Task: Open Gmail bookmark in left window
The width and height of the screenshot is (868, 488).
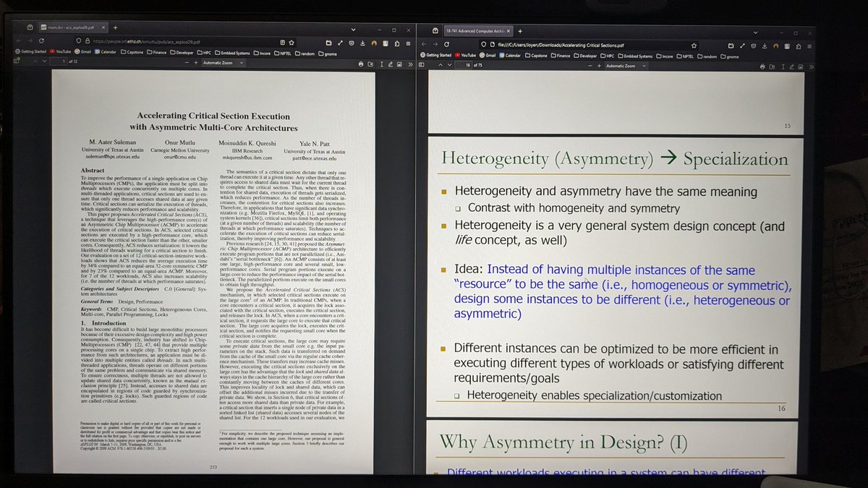Action: click(83, 52)
